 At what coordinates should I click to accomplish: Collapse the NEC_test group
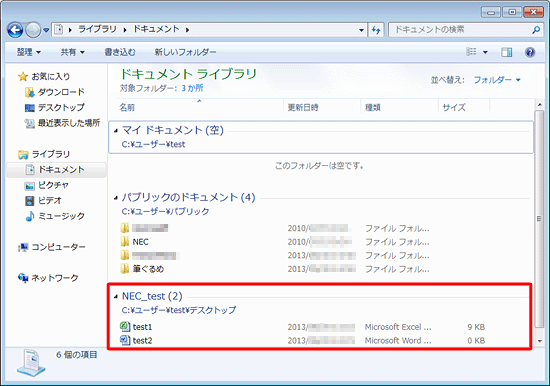pyautogui.click(x=116, y=297)
